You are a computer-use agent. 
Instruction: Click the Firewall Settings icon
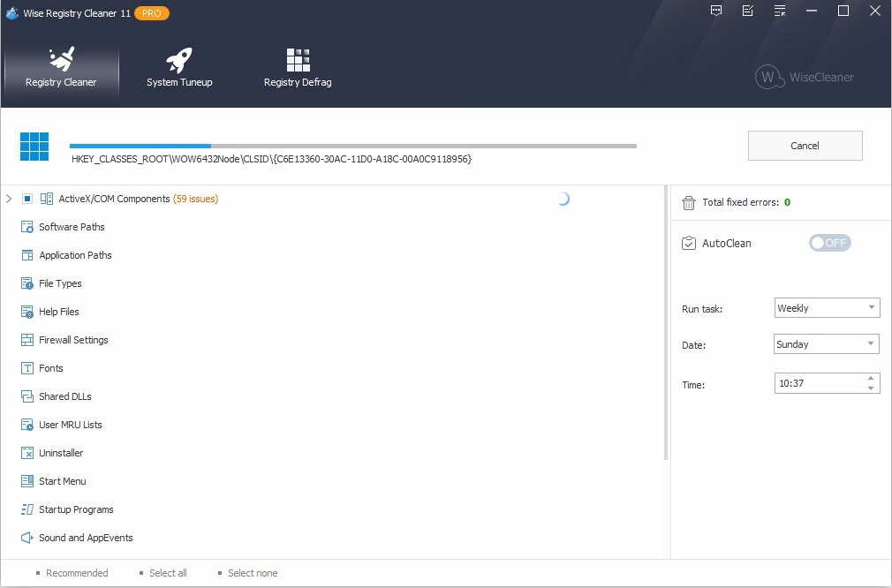click(x=27, y=340)
